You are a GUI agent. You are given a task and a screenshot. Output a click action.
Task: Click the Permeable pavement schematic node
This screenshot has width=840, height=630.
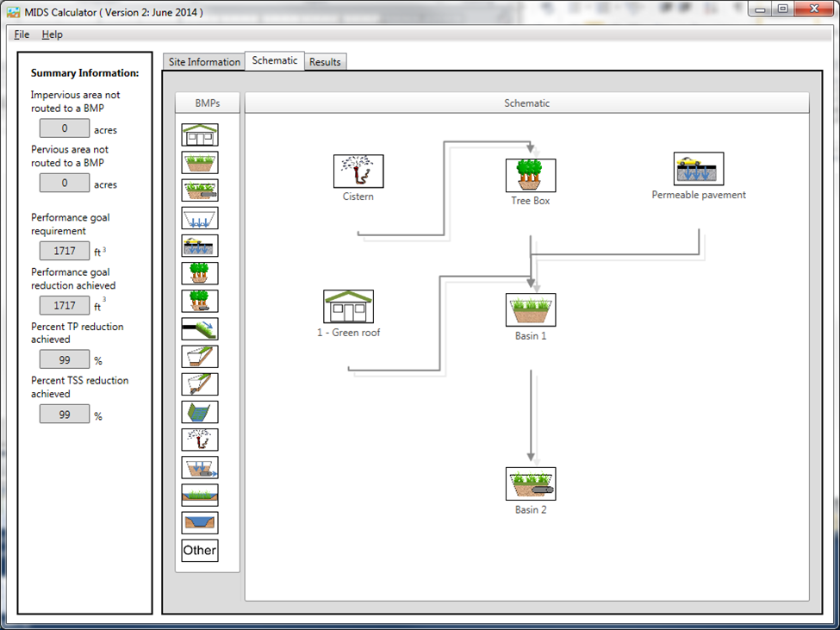(x=698, y=170)
